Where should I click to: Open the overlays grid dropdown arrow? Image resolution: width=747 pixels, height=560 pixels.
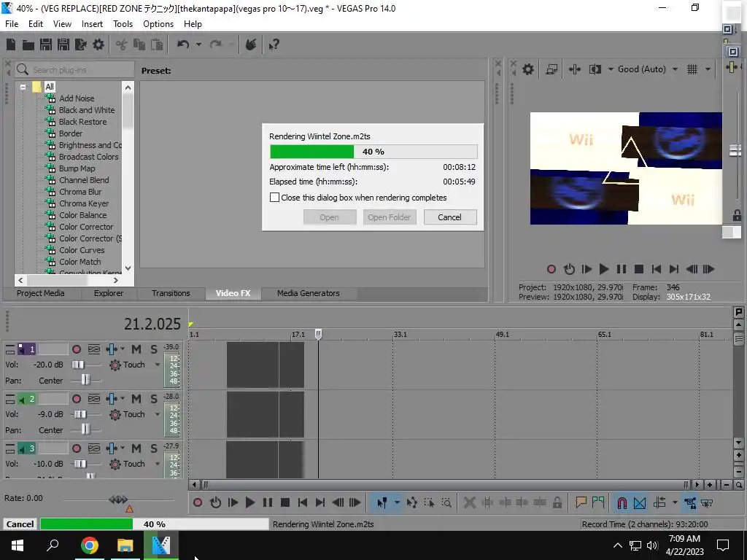tap(708, 69)
